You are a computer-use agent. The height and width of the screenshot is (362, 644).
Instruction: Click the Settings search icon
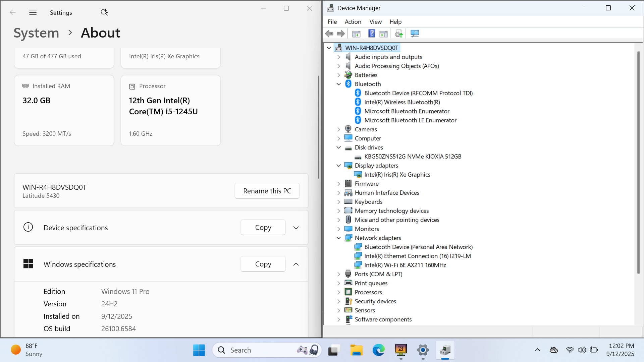point(104,12)
